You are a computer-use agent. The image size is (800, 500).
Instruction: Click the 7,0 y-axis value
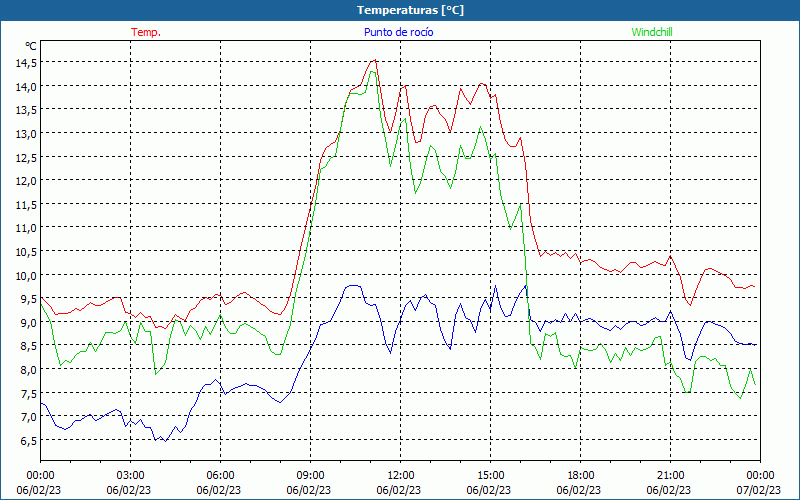[x=29, y=416]
